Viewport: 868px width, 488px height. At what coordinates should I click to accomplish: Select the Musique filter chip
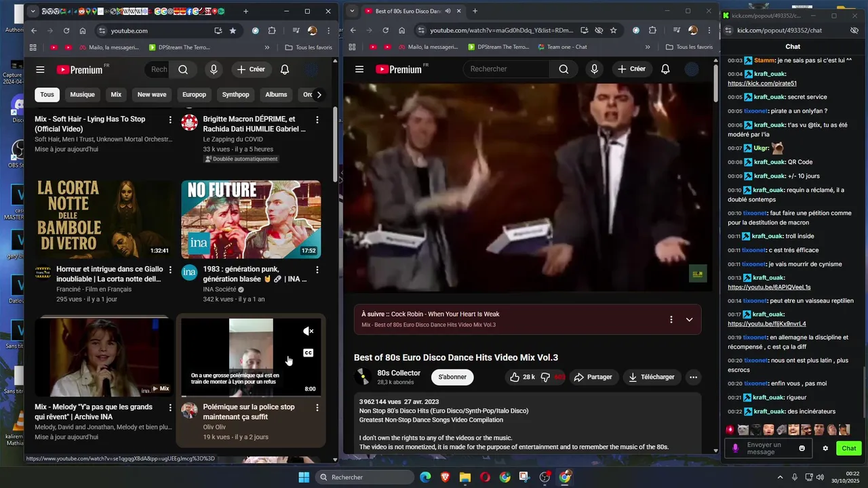click(x=83, y=95)
